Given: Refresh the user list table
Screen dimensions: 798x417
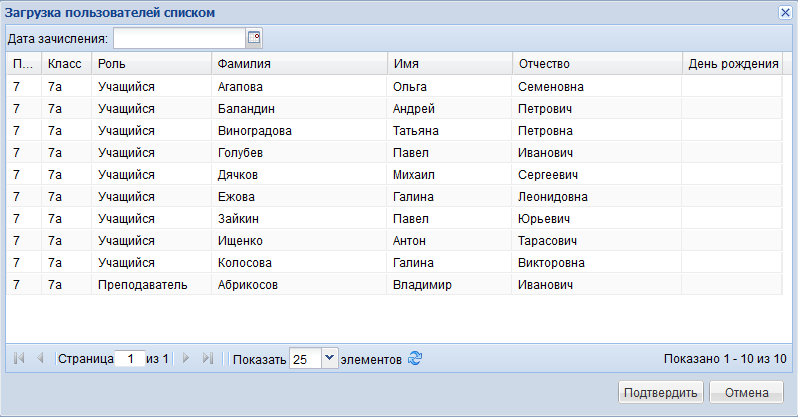Looking at the screenshot, I should (x=415, y=358).
